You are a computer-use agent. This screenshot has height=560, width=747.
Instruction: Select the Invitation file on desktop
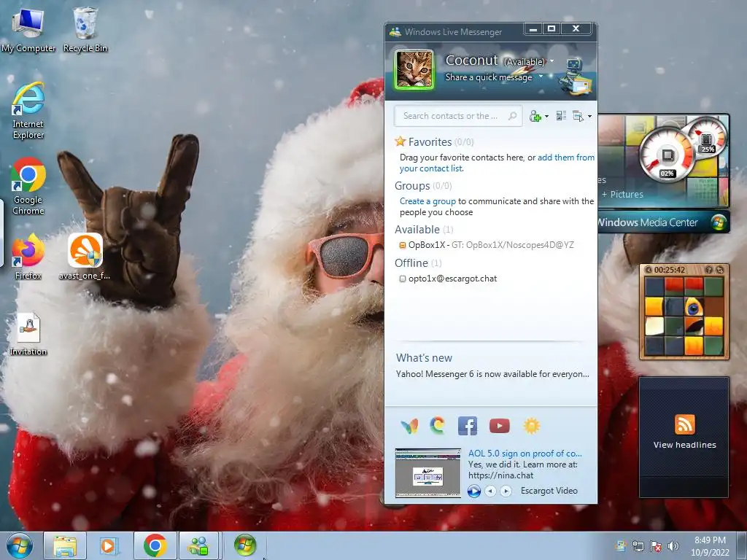pyautogui.click(x=28, y=334)
